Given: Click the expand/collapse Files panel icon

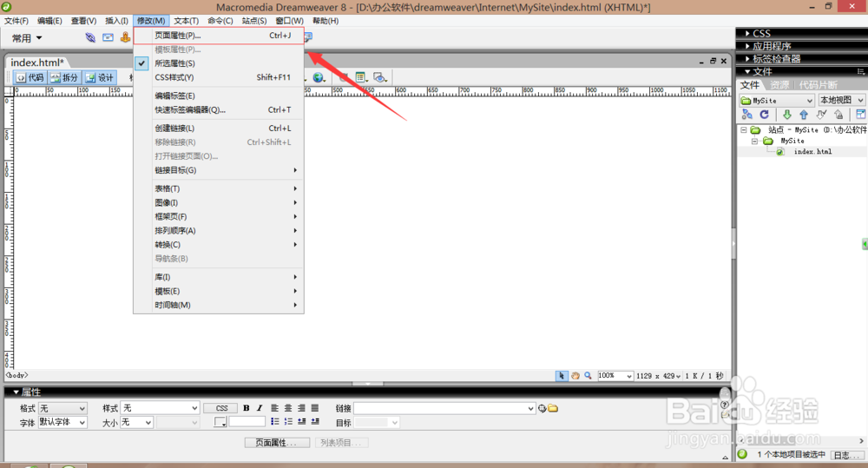Looking at the screenshot, I should coord(861,115).
